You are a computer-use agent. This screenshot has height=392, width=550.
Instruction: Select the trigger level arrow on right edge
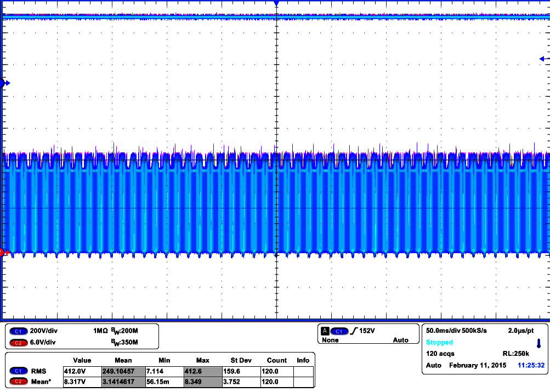coord(544,59)
